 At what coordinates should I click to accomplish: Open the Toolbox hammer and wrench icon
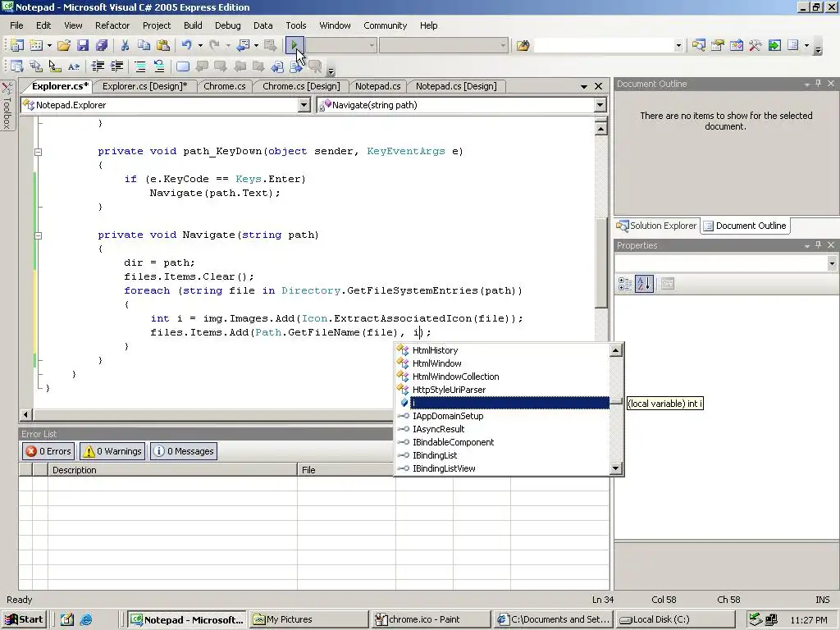(x=756, y=46)
